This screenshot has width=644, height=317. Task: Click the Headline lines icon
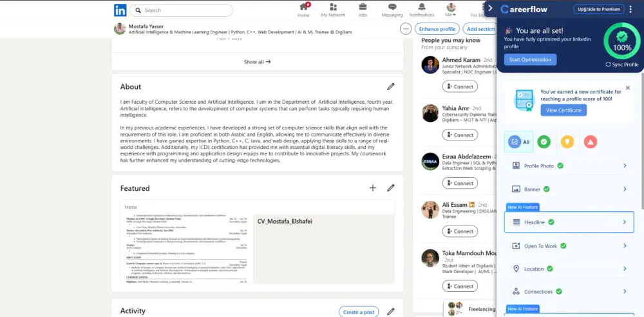(516, 222)
